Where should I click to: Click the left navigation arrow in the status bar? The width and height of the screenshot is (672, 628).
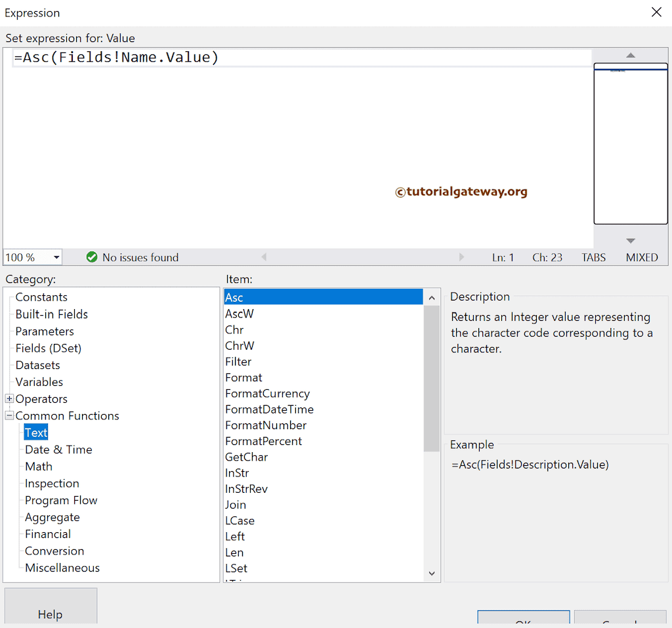(264, 257)
